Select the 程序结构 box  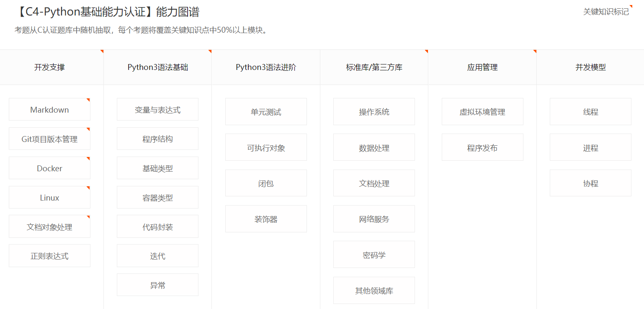pyautogui.click(x=157, y=139)
